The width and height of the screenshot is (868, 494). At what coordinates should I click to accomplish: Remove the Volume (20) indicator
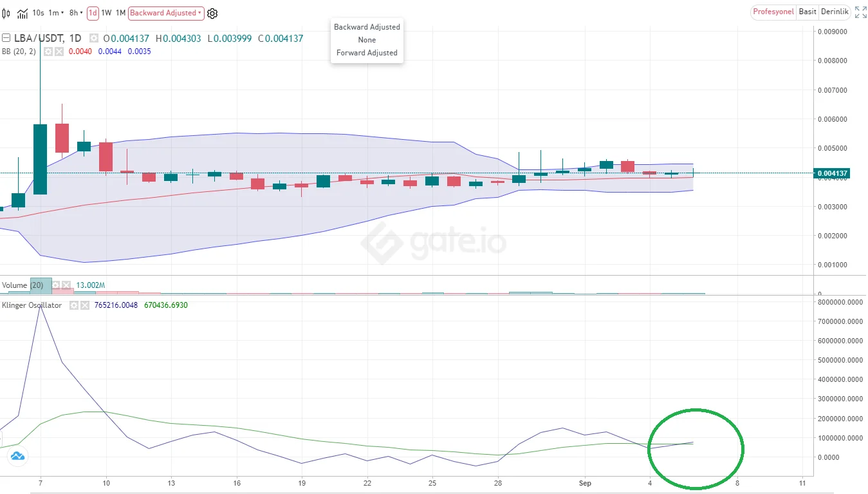click(66, 285)
